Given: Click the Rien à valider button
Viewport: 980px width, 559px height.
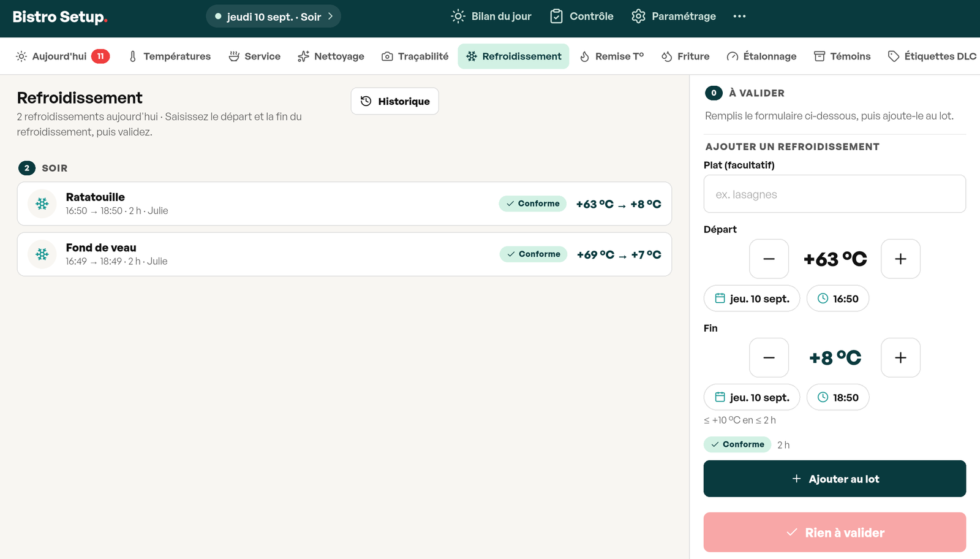Looking at the screenshot, I should 835,533.
